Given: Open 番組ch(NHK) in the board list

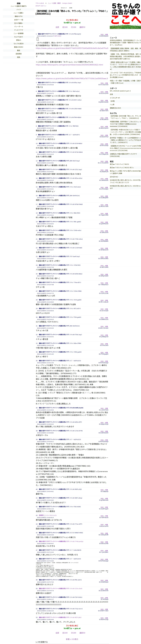Looking at the screenshot, I should 19,47.
